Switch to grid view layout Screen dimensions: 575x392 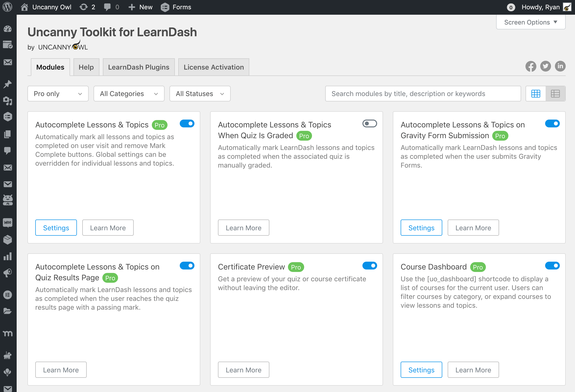(x=536, y=94)
